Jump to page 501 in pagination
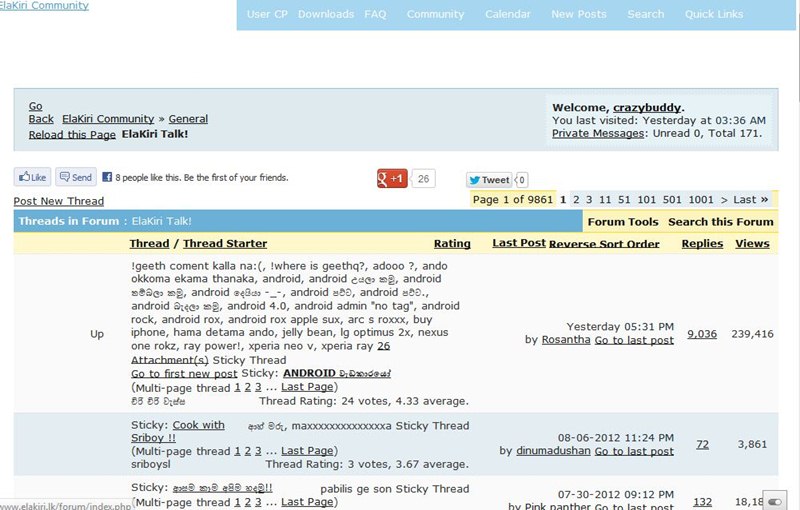Screen dimensions: 800x510 [672, 199]
